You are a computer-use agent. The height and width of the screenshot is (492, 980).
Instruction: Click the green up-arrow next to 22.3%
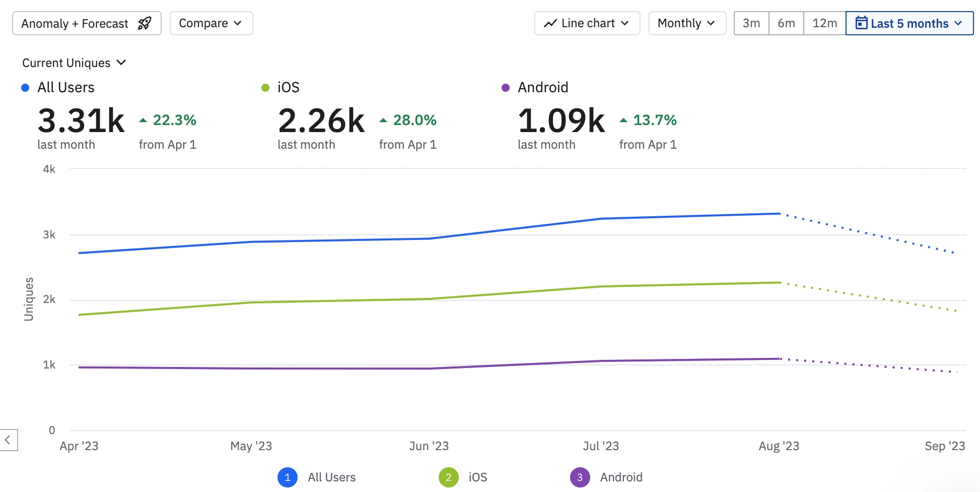click(x=143, y=120)
